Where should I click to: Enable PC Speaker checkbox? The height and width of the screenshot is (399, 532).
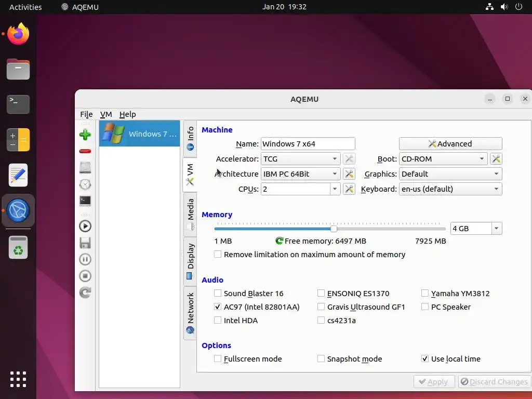pyautogui.click(x=425, y=307)
